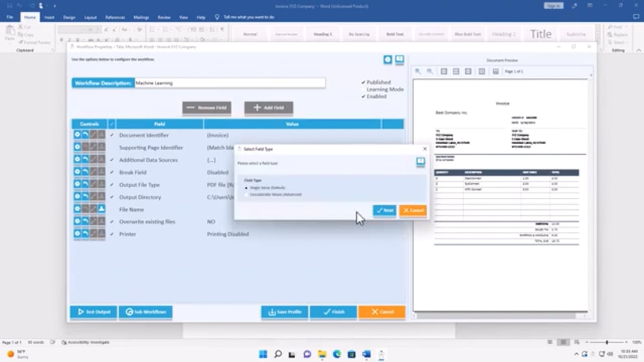Viewport: 644px width, 362px height.
Task: Open the Mailings ribbon tab
Action: tap(141, 17)
